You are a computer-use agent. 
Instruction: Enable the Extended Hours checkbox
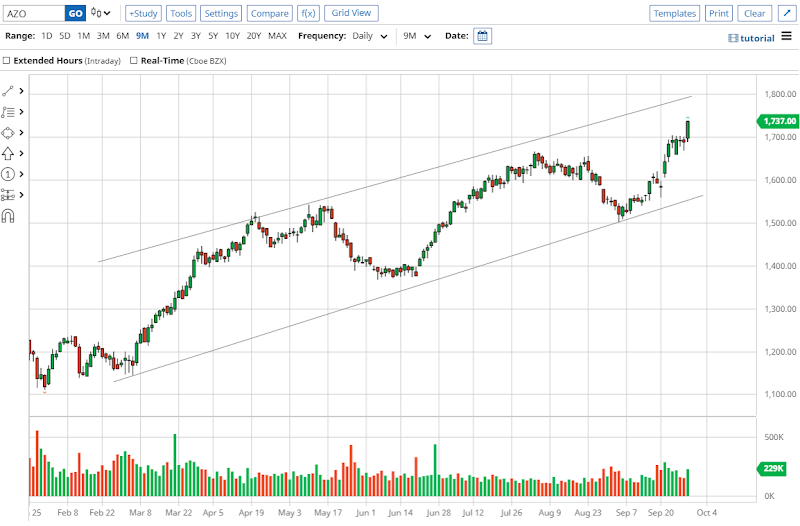7,60
